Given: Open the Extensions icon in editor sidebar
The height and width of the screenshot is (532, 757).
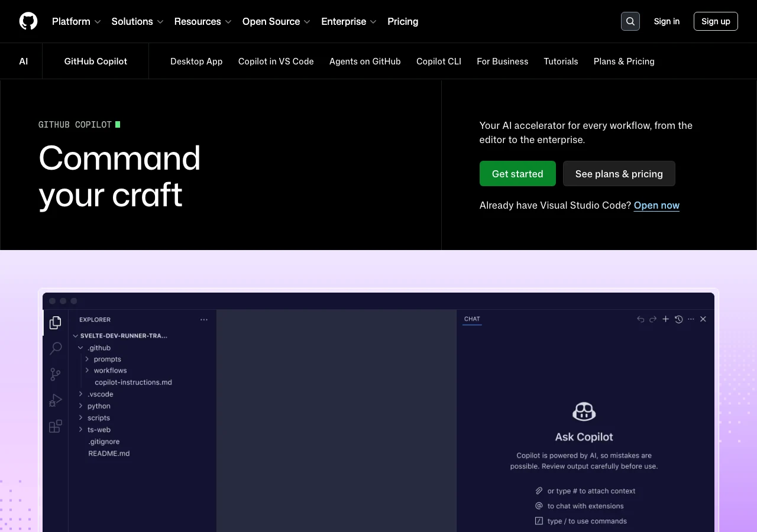Looking at the screenshot, I should pos(56,426).
